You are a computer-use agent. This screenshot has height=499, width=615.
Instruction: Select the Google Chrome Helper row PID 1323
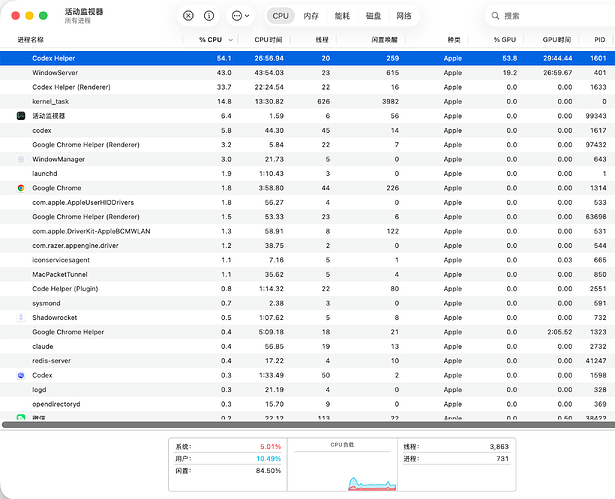[x=308, y=332]
